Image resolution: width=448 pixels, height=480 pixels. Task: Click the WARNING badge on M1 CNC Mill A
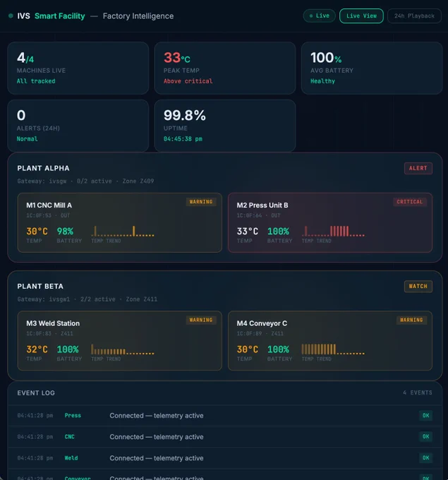pyautogui.click(x=201, y=202)
